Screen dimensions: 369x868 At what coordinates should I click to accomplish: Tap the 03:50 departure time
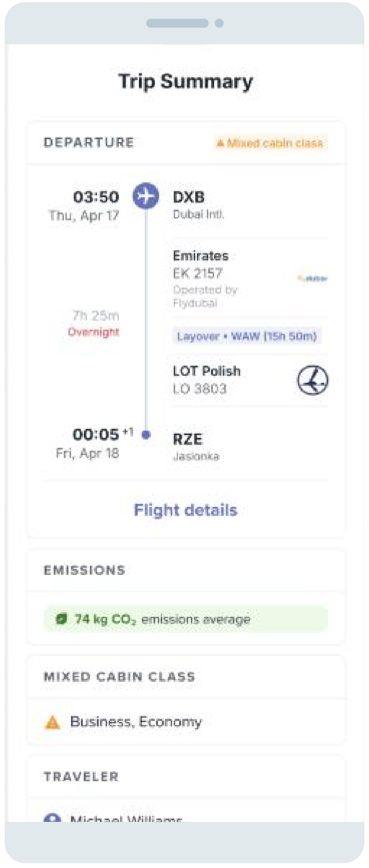(96, 197)
